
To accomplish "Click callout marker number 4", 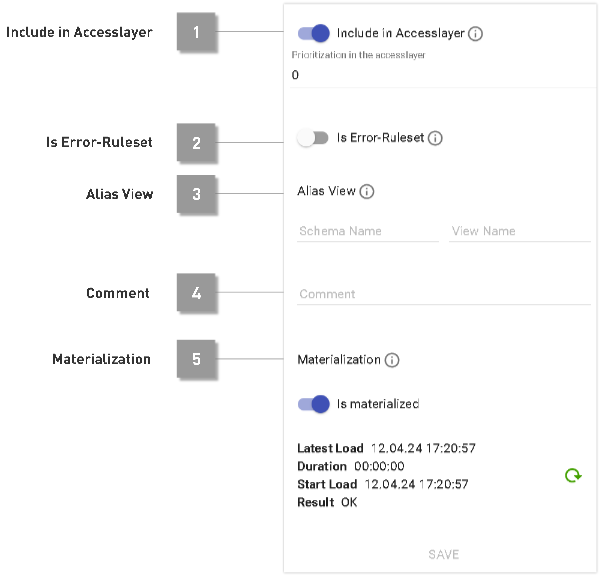I will point(196,293).
